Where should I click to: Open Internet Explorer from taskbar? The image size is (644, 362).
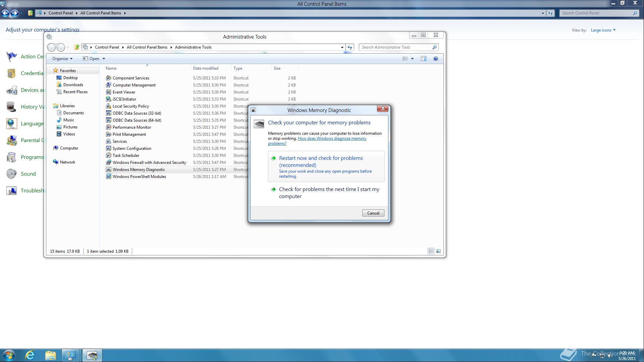(x=30, y=355)
